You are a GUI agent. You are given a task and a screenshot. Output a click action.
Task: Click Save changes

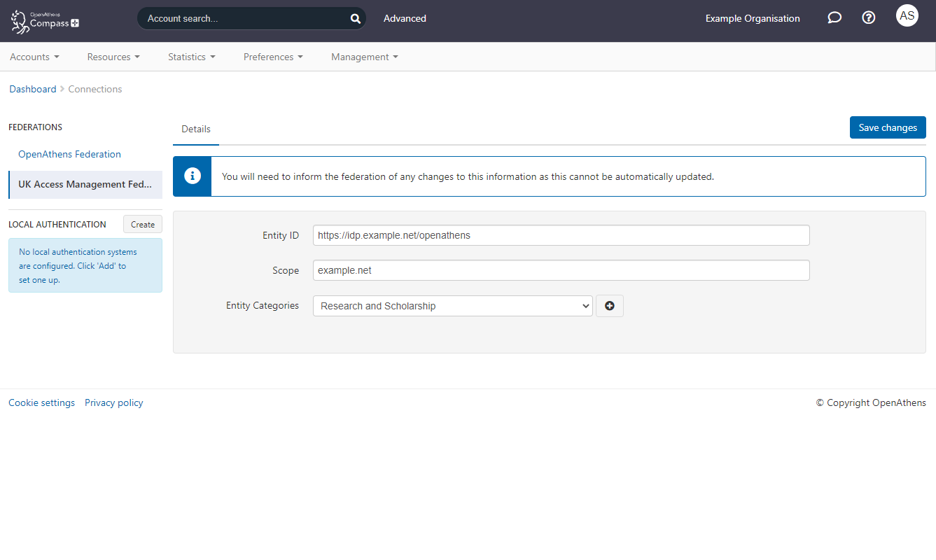[888, 127]
